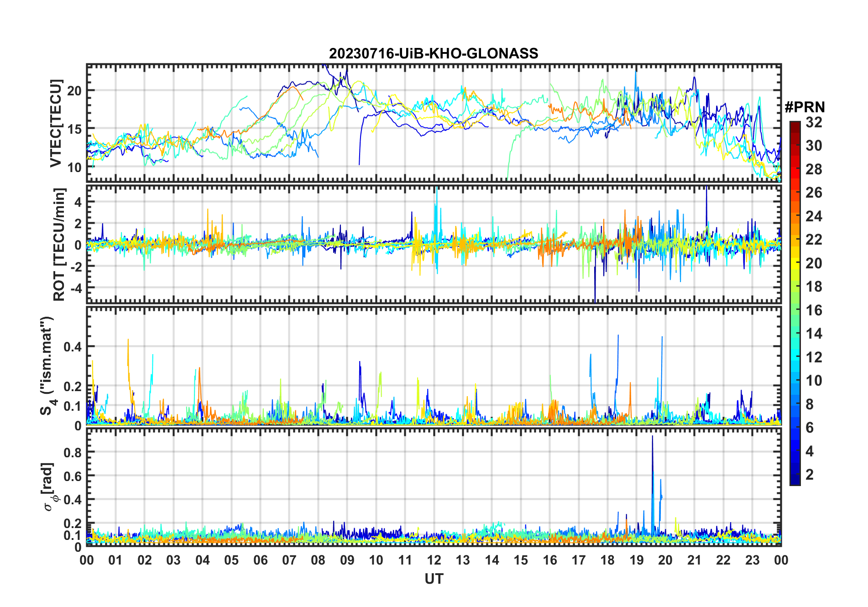Click colorbar tick label 32
The height and width of the screenshot is (607, 868).
814,122
